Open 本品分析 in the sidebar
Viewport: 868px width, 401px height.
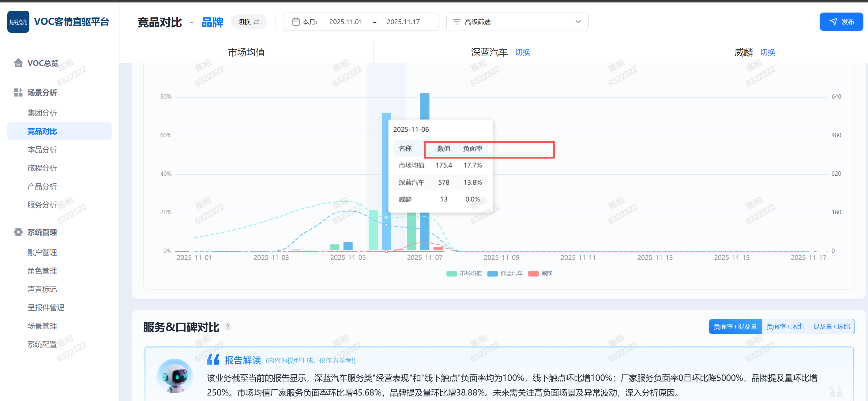coord(42,149)
